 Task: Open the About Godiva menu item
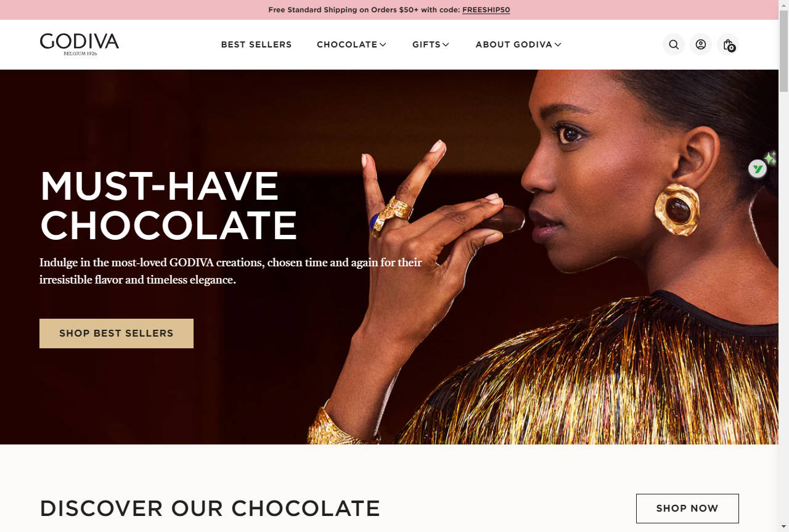(514, 44)
